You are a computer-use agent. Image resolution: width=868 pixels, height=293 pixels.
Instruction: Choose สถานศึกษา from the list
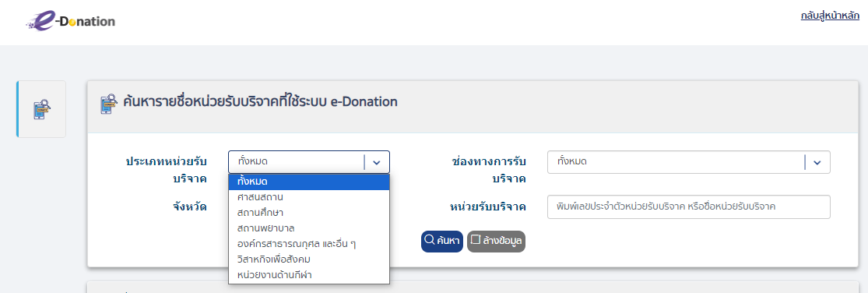click(x=309, y=212)
